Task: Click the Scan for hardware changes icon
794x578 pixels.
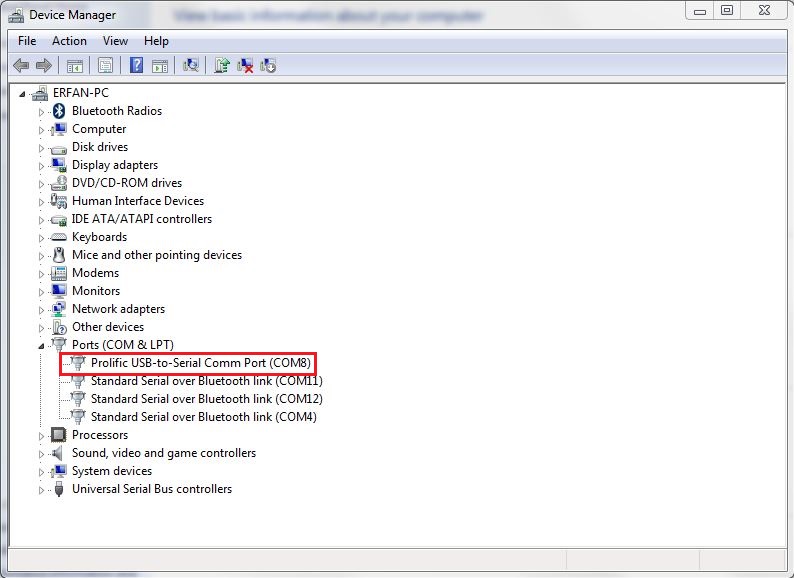Action: tap(191, 65)
